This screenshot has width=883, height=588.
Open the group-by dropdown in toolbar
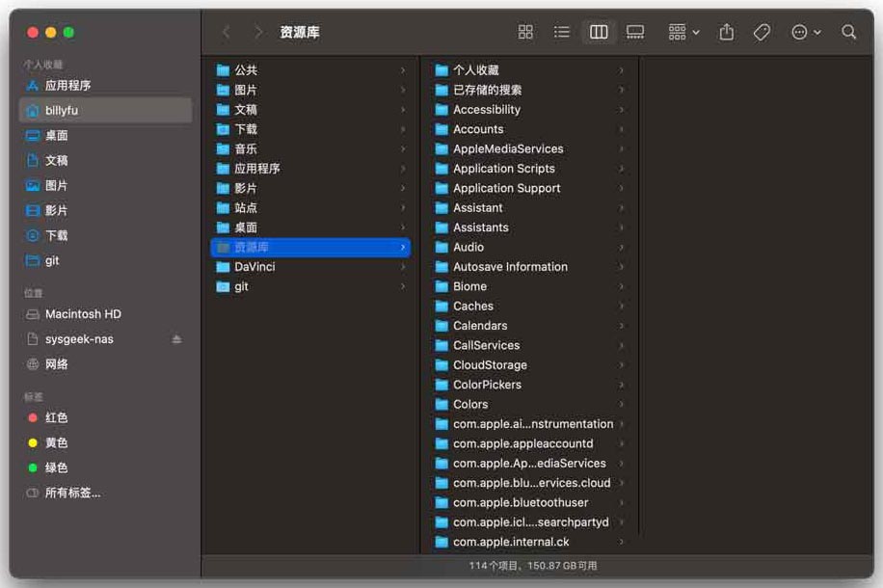pyautogui.click(x=683, y=32)
